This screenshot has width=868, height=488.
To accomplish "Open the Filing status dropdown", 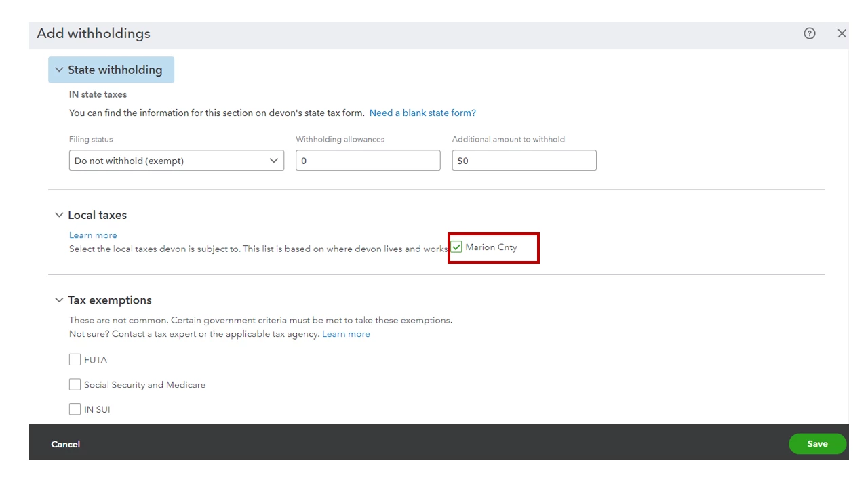I will (x=176, y=161).
